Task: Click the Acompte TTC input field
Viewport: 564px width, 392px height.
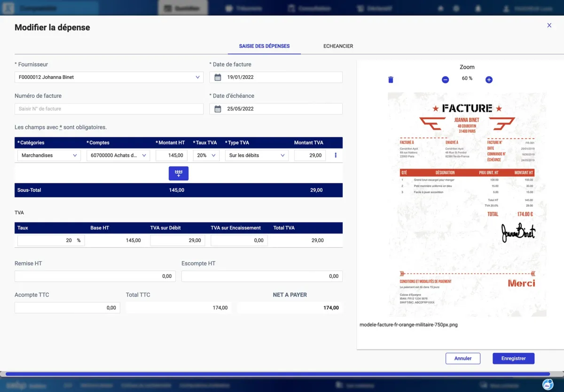Action: [67, 307]
